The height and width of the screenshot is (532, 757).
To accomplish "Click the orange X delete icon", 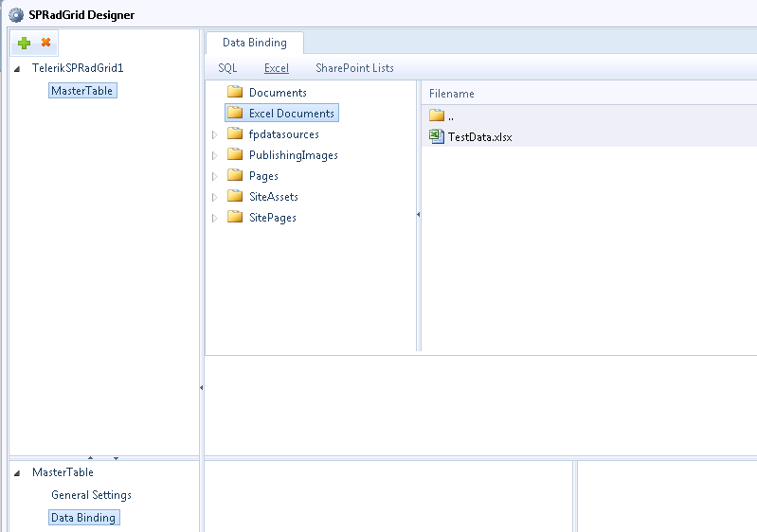I will (45, 43).
